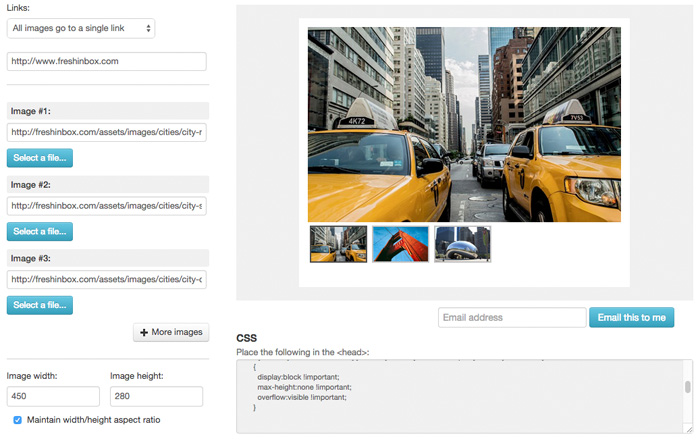Click the large taxi preview image
This screenshot has width=700, height=441.
(464, 124)
